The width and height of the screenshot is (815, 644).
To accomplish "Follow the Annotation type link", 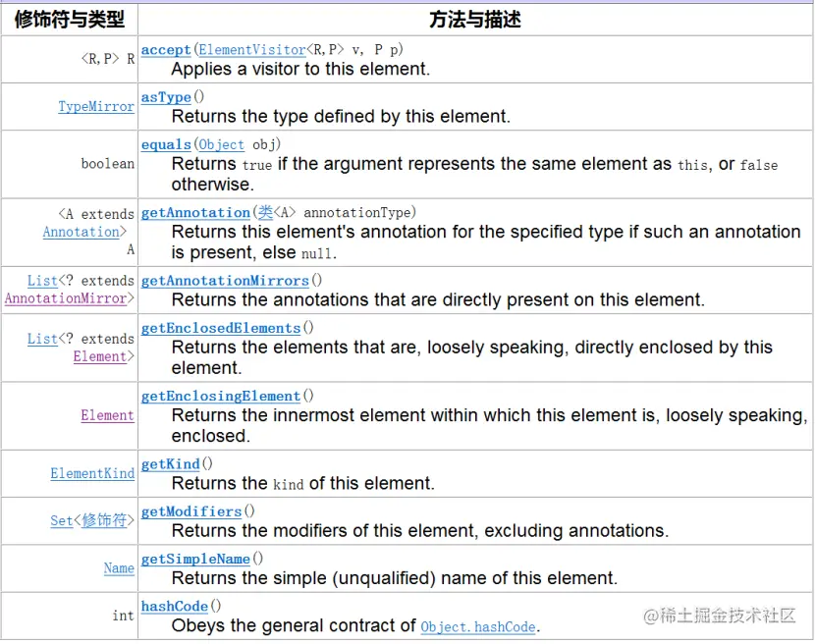I will point(81,232).
